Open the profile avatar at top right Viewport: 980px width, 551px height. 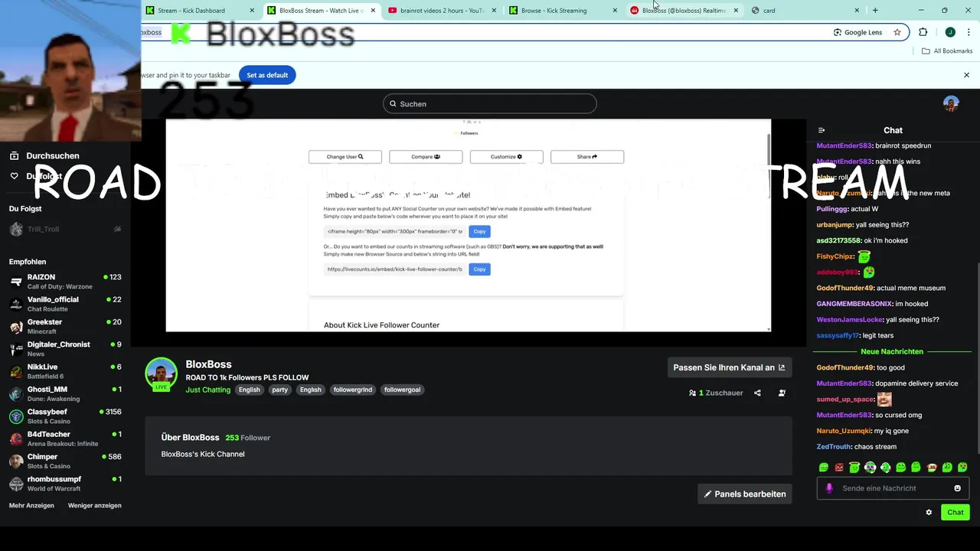tap(951, 104)
